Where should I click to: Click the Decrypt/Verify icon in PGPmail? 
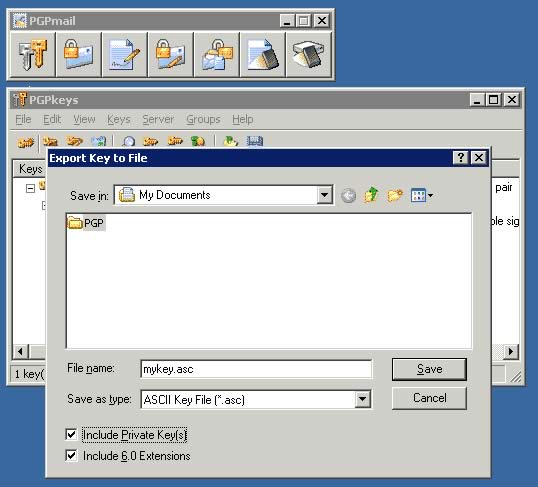(x=217, y=55)
